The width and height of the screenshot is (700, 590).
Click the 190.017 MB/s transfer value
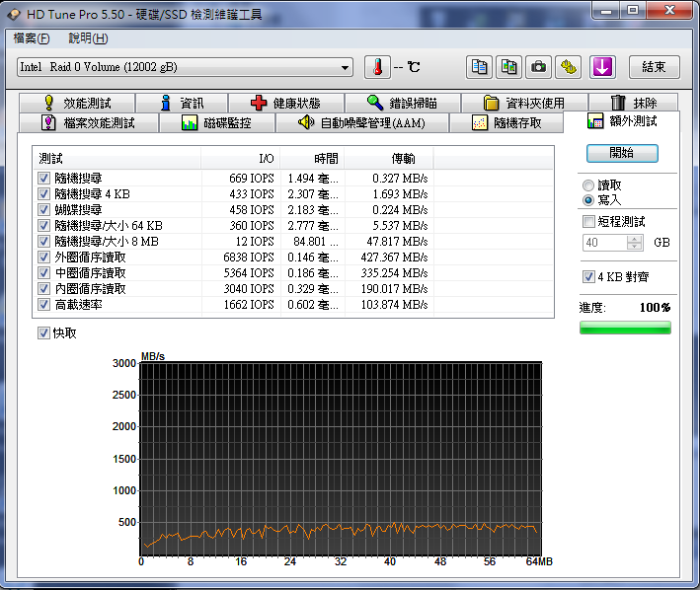(394, 288)
